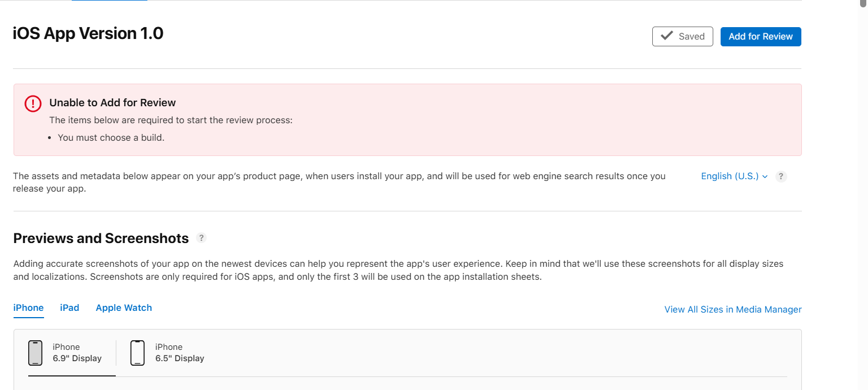The image size is (868, 390).
Task: Click the vertical scrollbar thumb at top right
Action: [862, 3]
